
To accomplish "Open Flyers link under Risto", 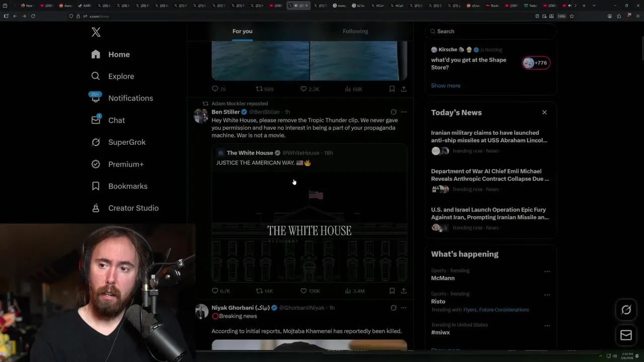I will point(470,310).
